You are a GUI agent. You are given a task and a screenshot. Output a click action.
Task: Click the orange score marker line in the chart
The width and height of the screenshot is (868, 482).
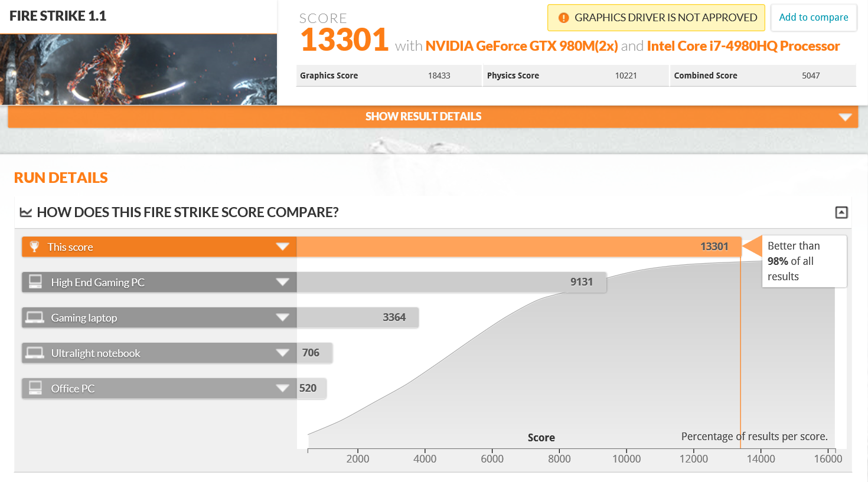[x=740, y=353]
